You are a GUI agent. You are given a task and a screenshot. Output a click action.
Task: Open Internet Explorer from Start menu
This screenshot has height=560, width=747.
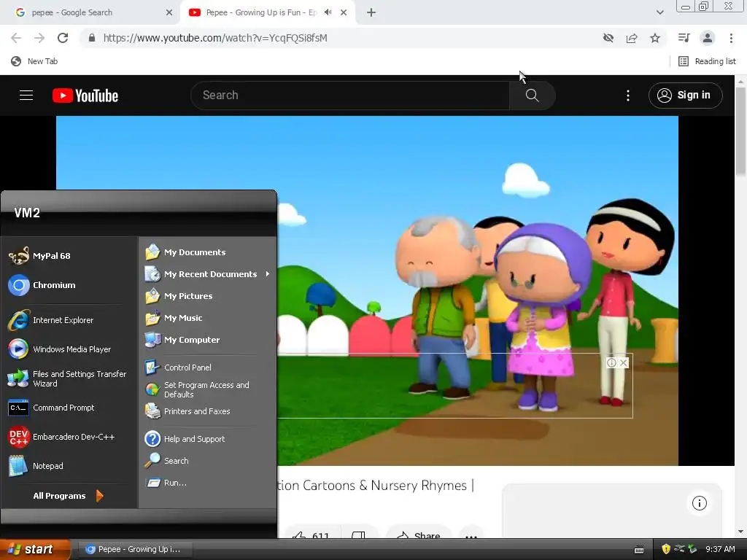[x=52, y=320]
